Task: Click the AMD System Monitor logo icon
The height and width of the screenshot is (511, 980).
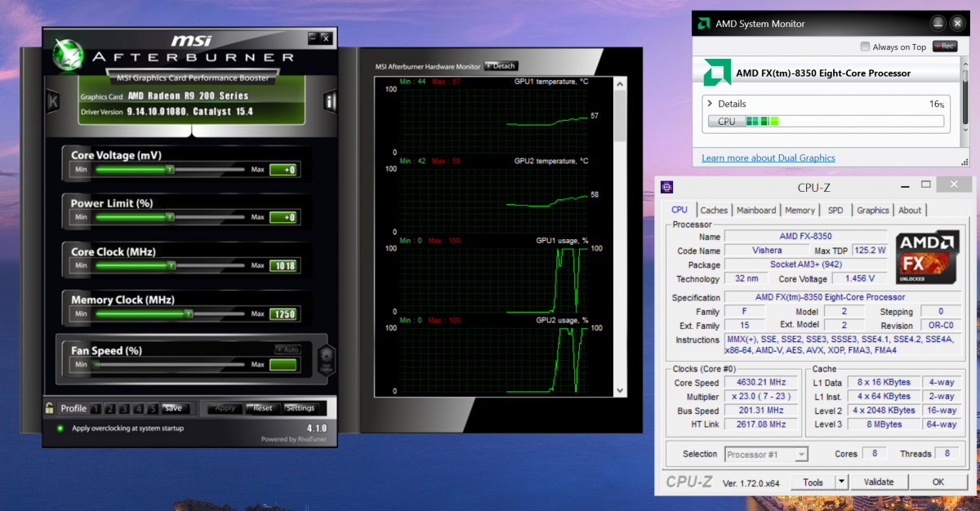Action: [703, 24]
